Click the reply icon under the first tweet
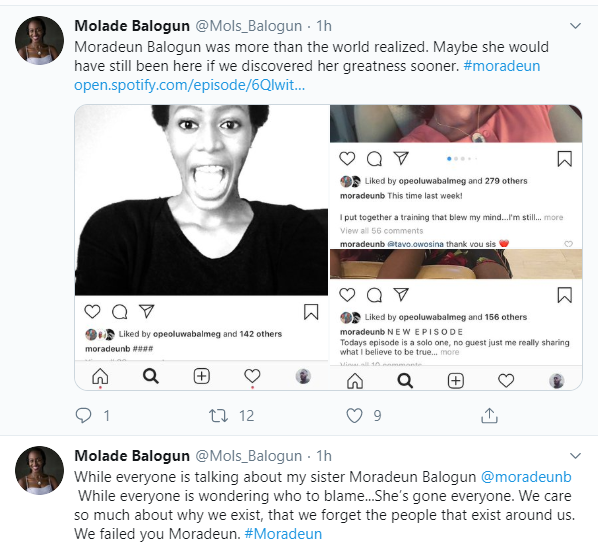The width and height of the screenshot is (598, 550). point(84,415)
